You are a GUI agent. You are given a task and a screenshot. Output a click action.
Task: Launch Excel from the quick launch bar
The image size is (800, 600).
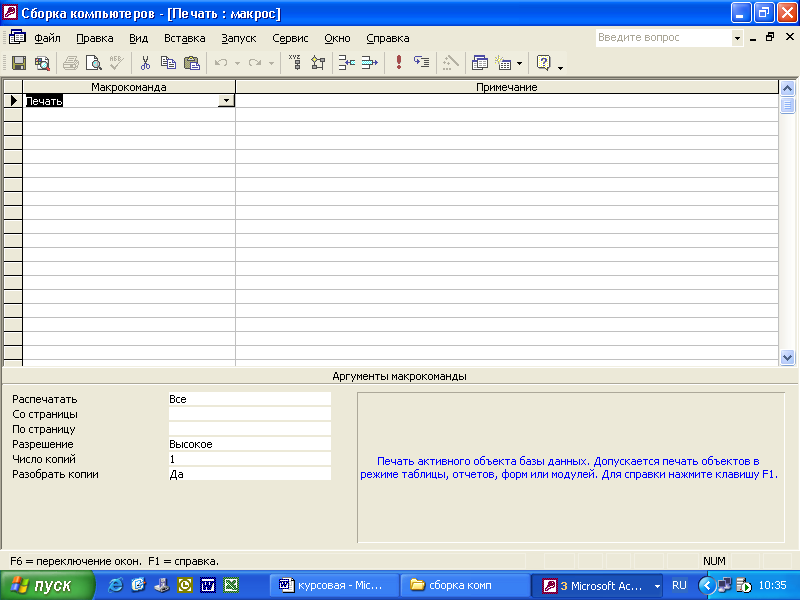[231, 585]
